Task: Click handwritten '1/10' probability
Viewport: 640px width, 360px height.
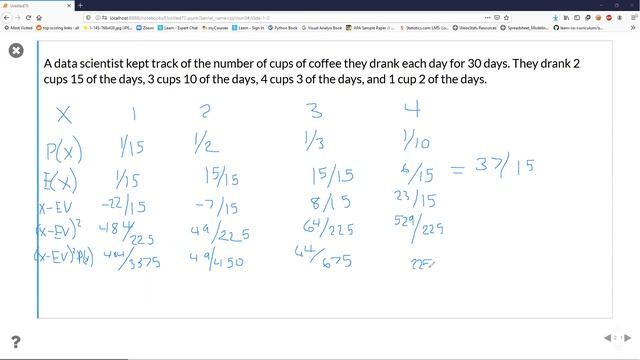Action: coord(416,141)
